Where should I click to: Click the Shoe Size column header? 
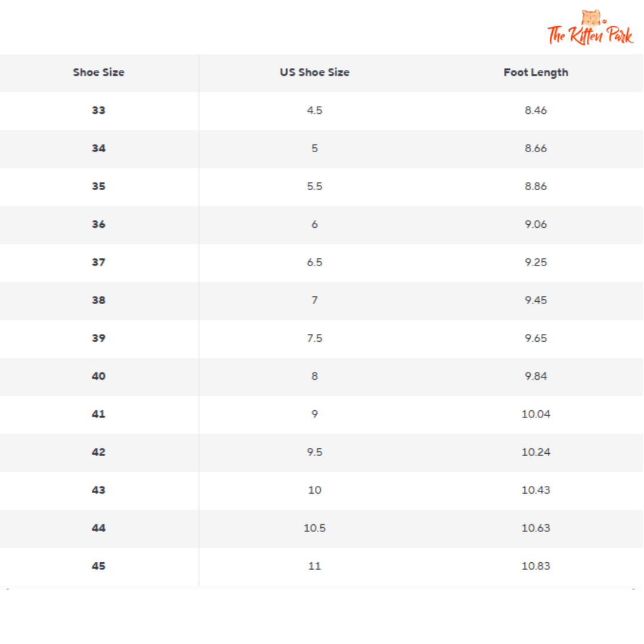point(99,73)
